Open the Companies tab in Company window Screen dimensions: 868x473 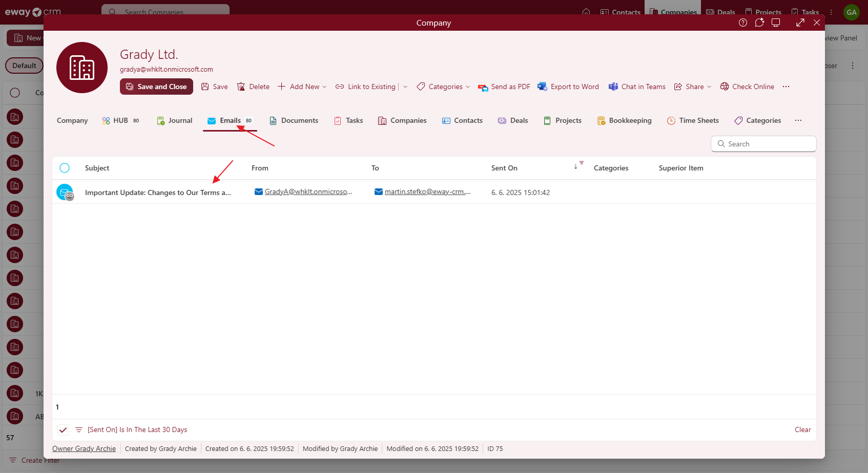click(x=402, y=120)
